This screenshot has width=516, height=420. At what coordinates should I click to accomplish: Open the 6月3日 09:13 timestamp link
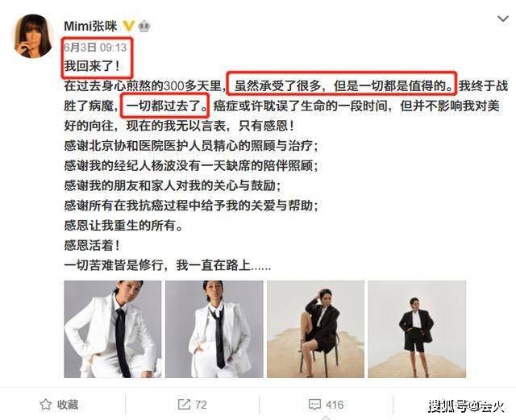pos(95,48)
